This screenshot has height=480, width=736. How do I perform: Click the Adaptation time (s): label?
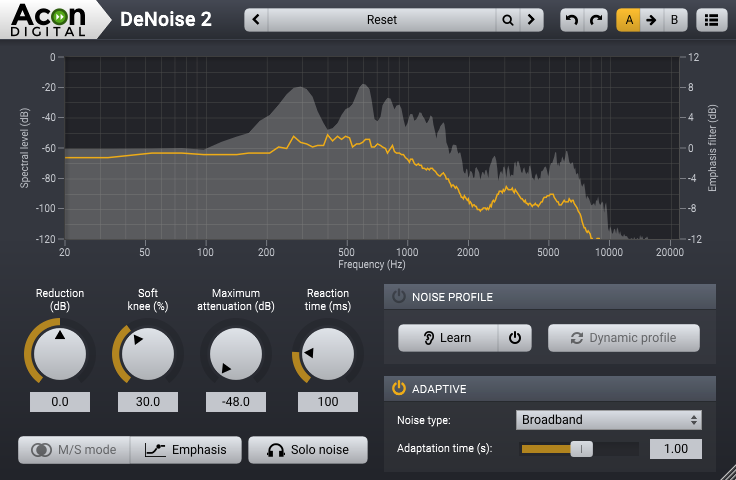tap(445, 449)
